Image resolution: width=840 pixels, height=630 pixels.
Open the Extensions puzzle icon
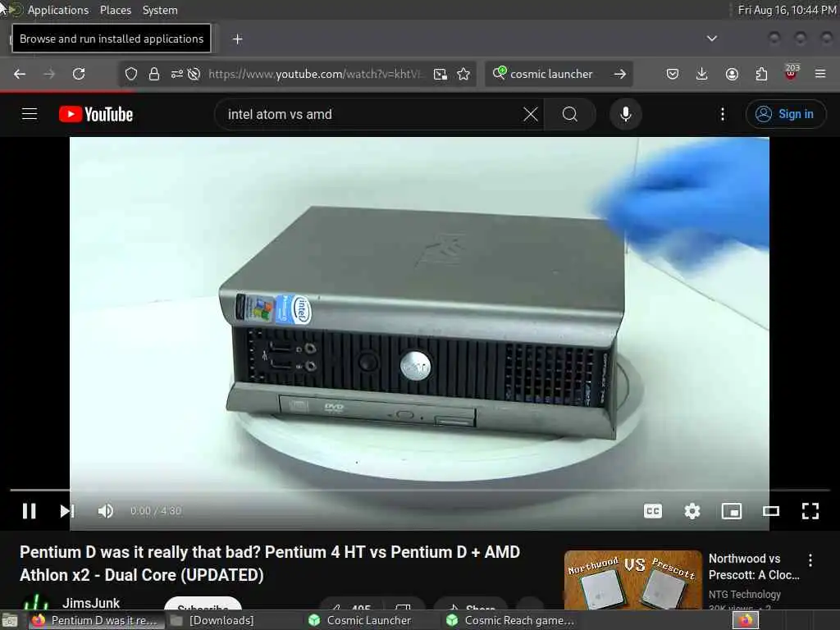[761, 74]
